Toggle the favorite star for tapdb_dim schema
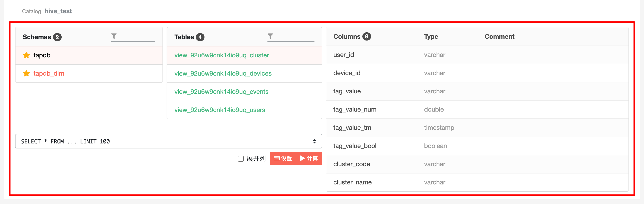 click(26, 73)
